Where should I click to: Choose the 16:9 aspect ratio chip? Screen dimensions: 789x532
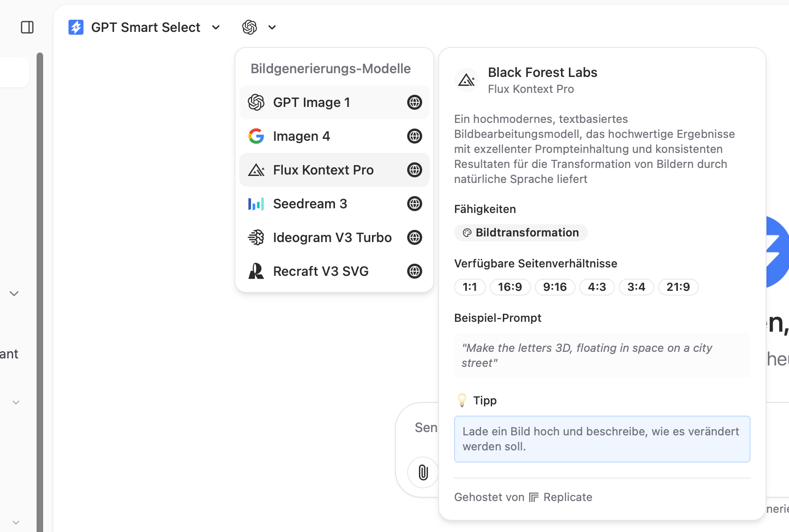click(510, 287)
